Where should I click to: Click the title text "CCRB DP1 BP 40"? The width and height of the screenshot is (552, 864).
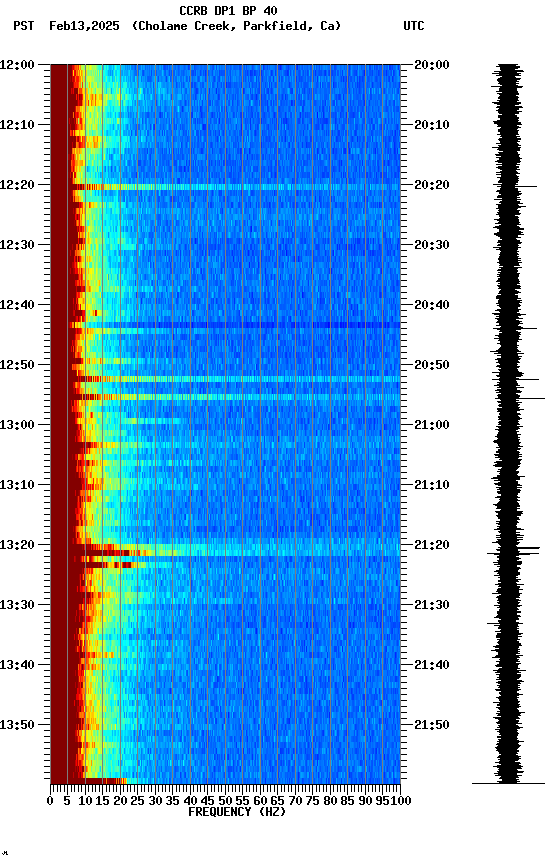(228, 10)
